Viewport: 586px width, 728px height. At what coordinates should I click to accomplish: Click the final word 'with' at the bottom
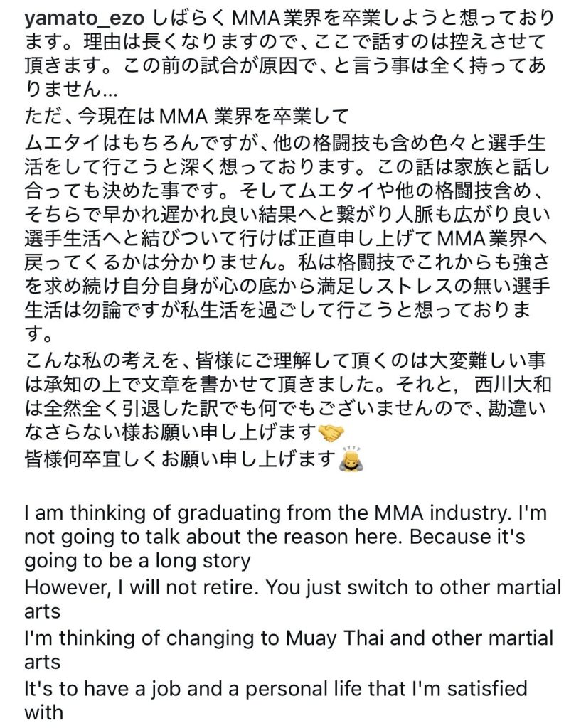[x=43, y=712]
